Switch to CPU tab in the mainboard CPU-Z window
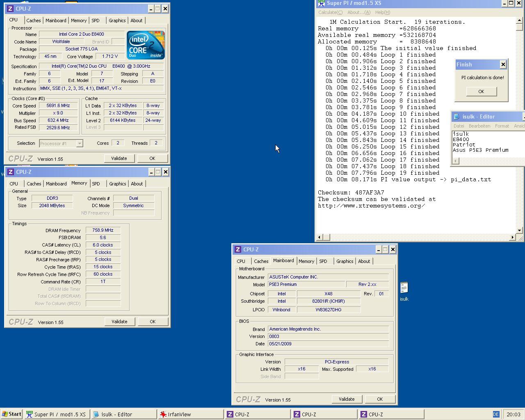Screen dimensions: 525x420 (x=241, y=261)
